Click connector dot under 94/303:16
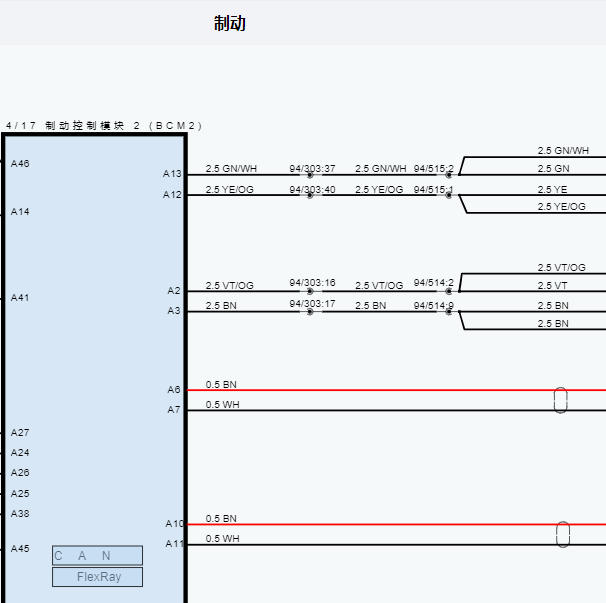 (310, 291)
